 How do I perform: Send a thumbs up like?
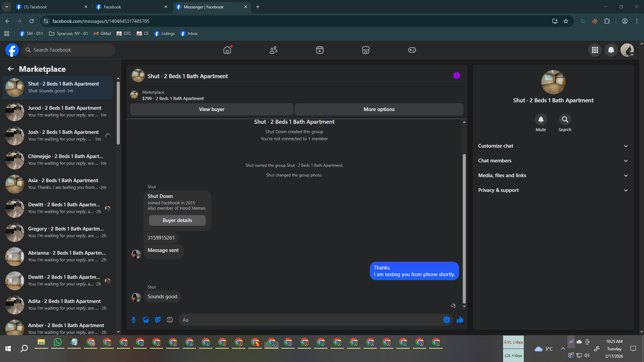460,320
